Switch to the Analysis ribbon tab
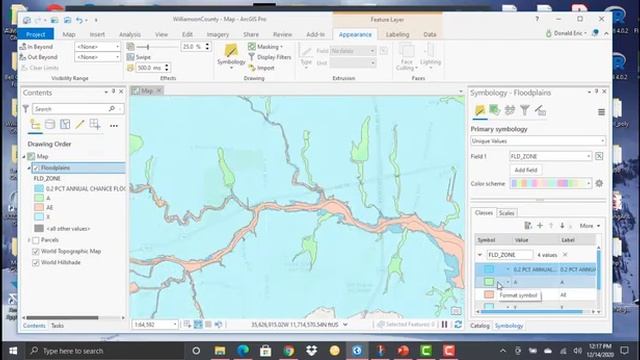The height and width of the screenshot is (360, 640). [130, 35]
